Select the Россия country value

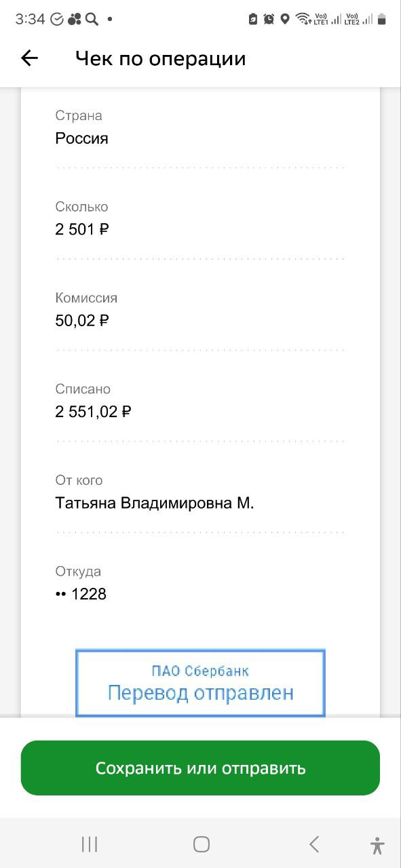pos(81,138)
